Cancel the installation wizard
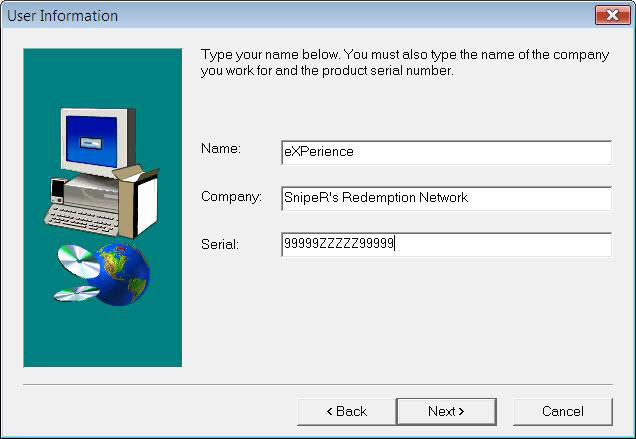The height and width of the screenshot is (439, 636). (x=563, y=411)
